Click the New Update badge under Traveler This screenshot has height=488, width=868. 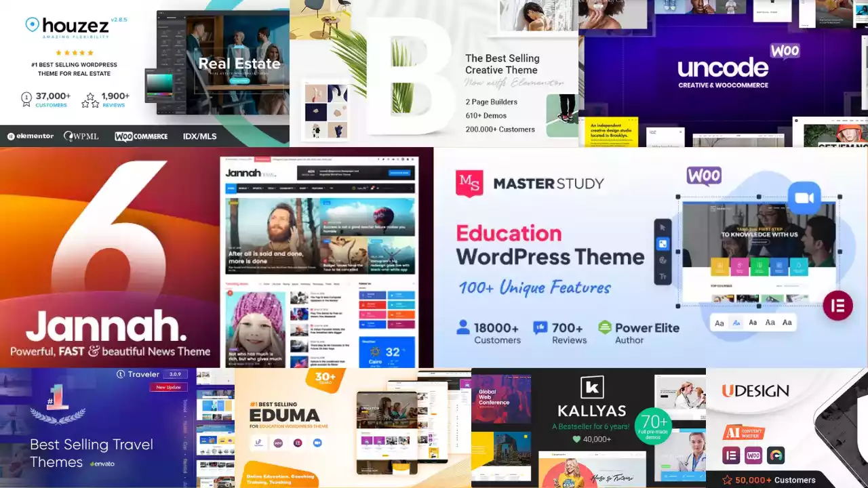[169, 387]
